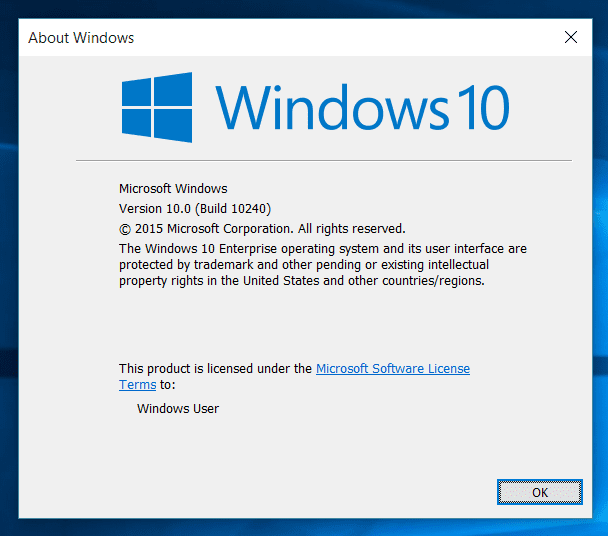Click the "Microsoft Windows" text line
Viewport: 608px width, 536px height.
pos(173,188)
